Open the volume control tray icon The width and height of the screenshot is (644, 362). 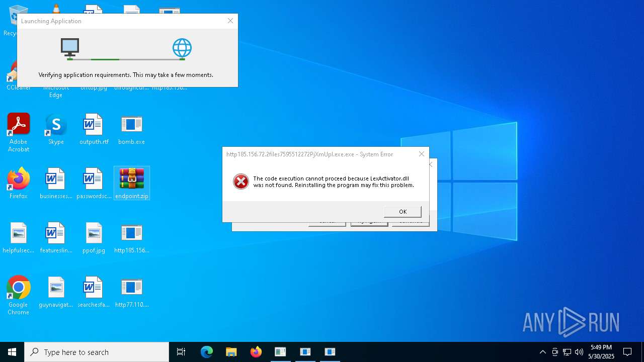(x=579, y=352)
